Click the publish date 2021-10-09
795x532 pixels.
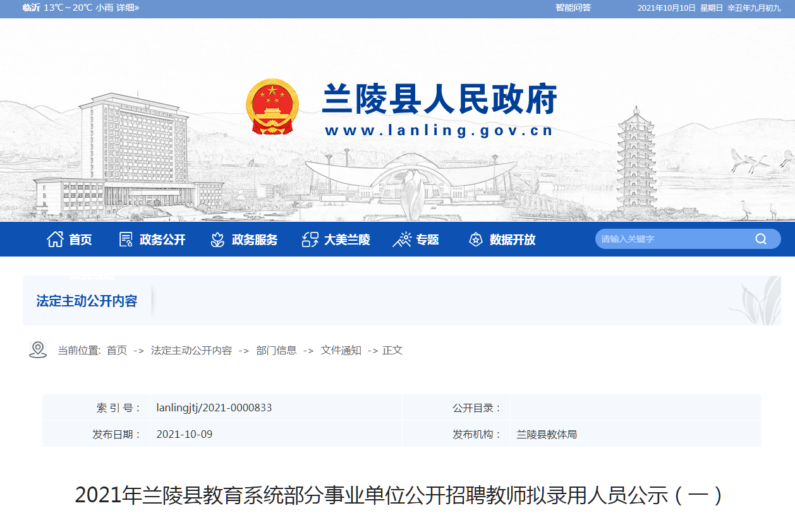coord(185,435)
